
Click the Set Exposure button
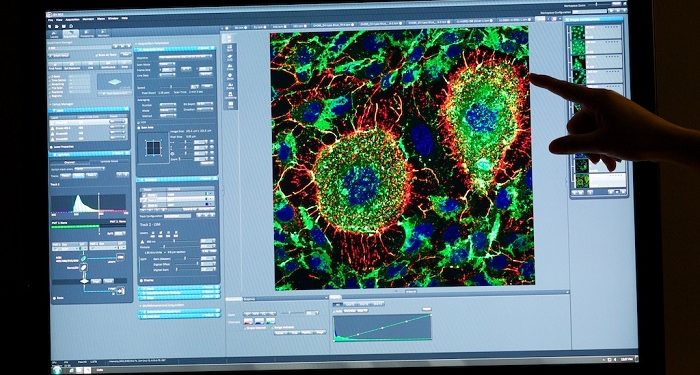(x=71, y=66)
